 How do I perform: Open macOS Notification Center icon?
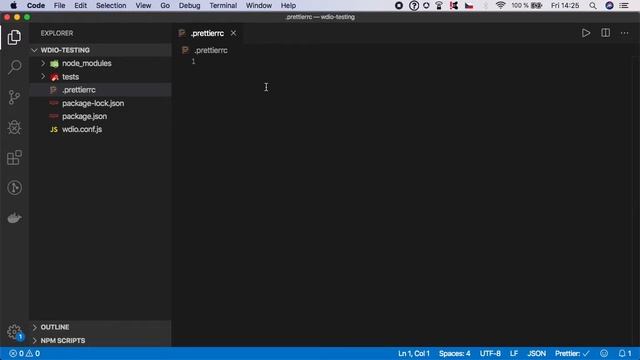(x=624, y=6)
